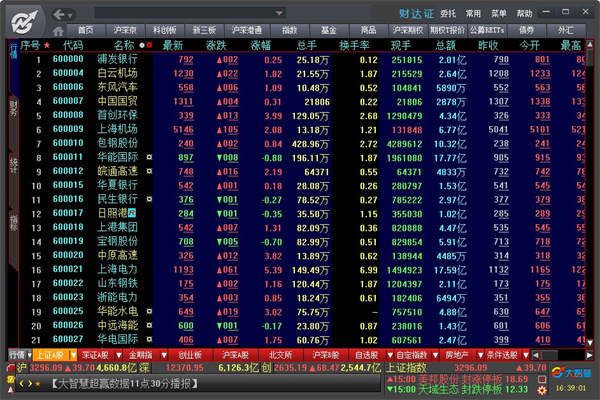Screen dimensions: 600x400
Task: Click the marker icon beside 中远海能
Action: (x=149, y=325)
